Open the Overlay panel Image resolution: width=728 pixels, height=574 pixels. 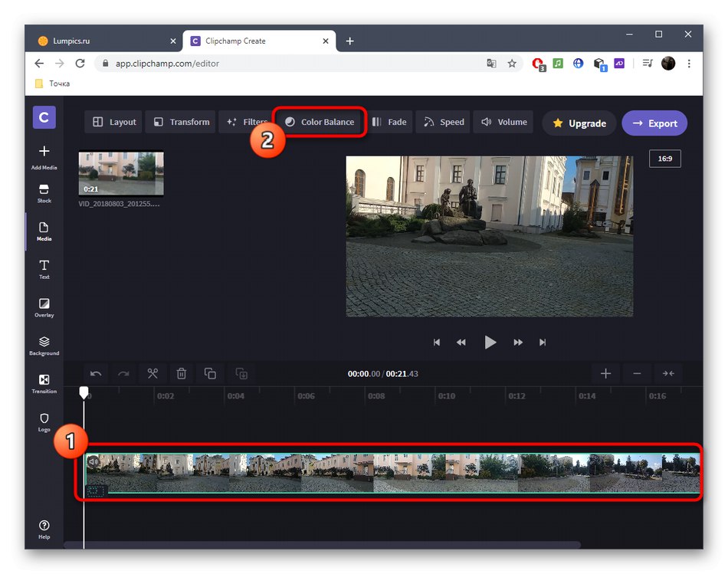pyautogui.click(x=44, y=307)
